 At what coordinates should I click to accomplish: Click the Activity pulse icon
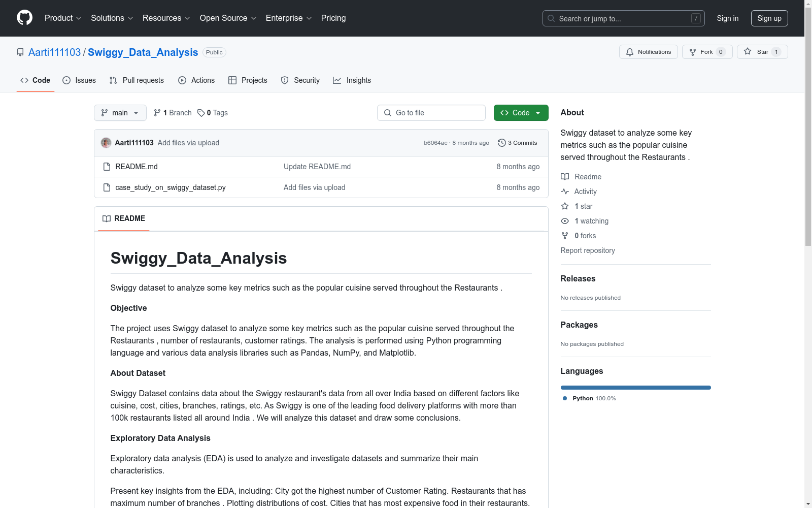[565, 192]
